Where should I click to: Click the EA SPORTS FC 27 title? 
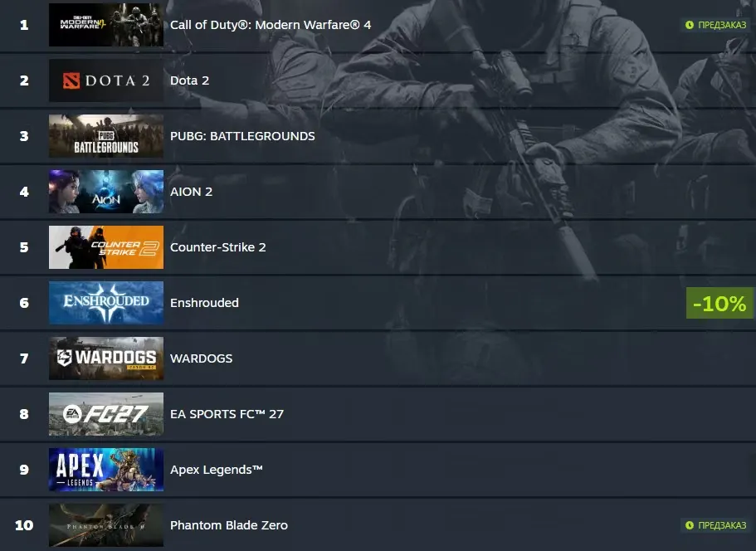227,414
